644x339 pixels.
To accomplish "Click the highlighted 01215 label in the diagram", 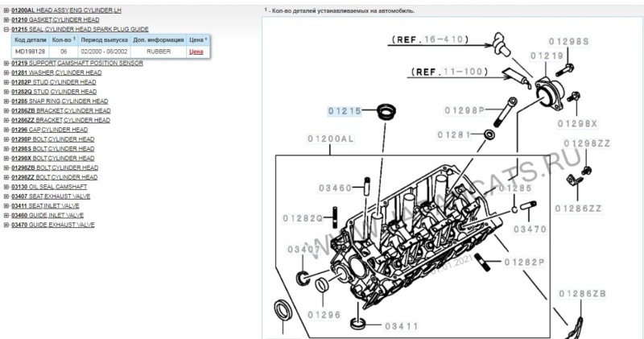I will (345, 110).
